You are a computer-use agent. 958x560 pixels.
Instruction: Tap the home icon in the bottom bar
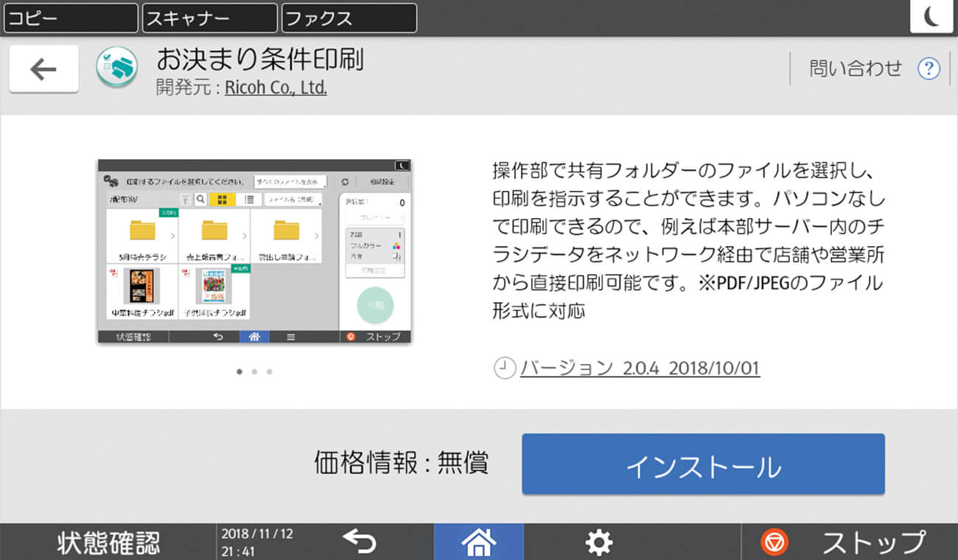(478, 542)
